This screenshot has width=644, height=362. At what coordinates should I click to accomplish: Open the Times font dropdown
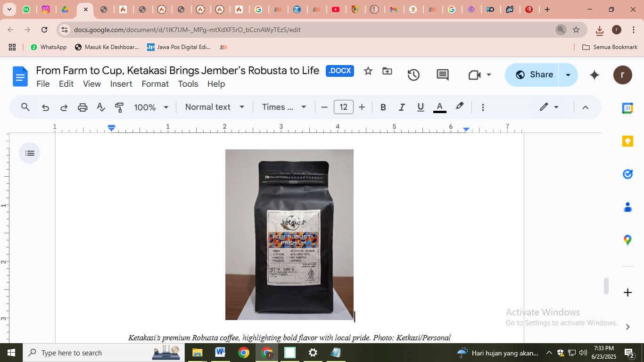284,107
